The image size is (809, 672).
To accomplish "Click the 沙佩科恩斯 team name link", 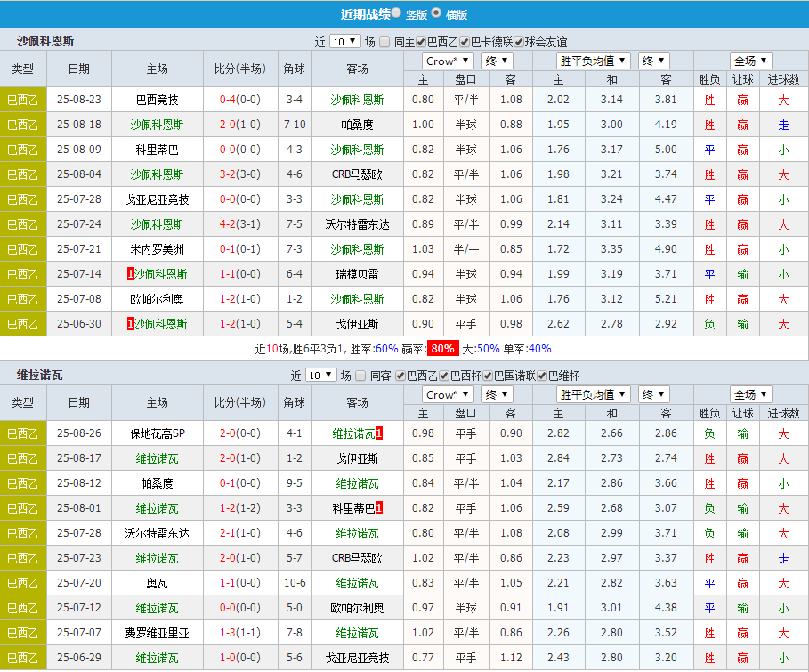I will (x=359, y=101).
